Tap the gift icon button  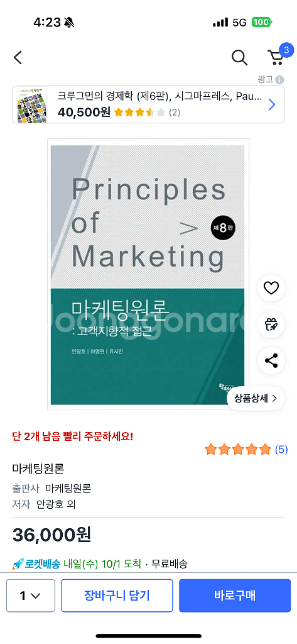tap(271, 325)
